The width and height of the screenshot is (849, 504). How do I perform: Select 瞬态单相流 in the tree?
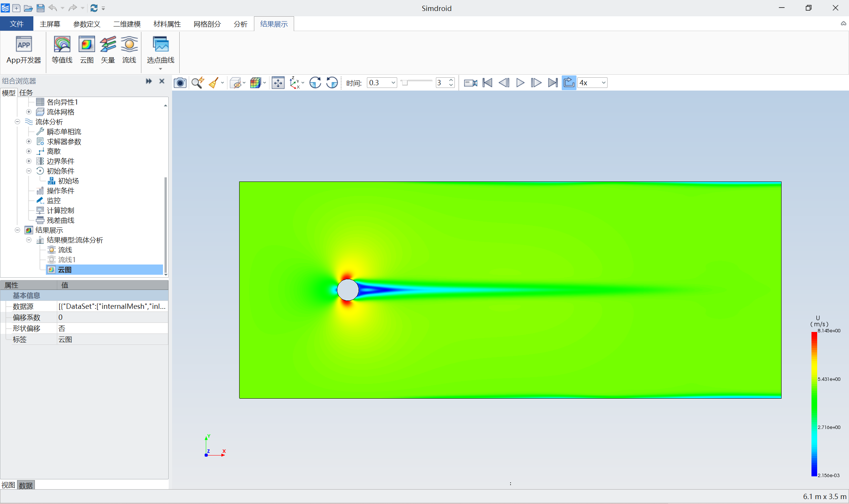coord(64,131)
